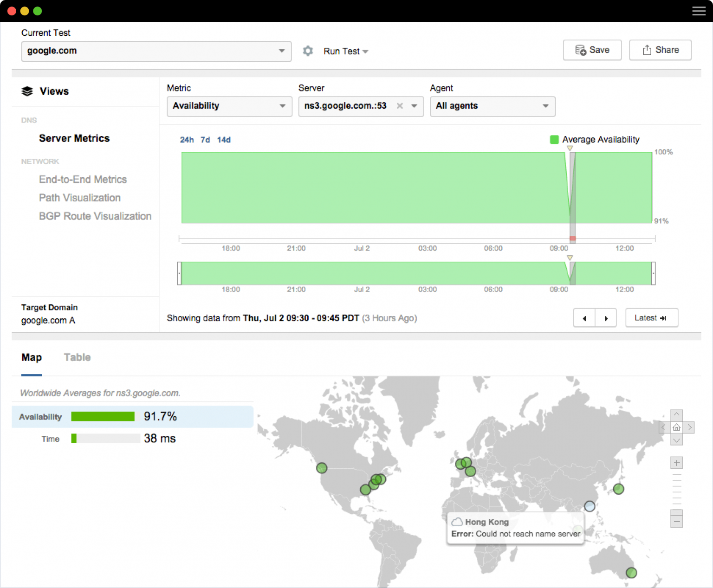Expand the Run Test options dropdown
The height and width of the screenshot is (588, 713).
coord(366,52)
